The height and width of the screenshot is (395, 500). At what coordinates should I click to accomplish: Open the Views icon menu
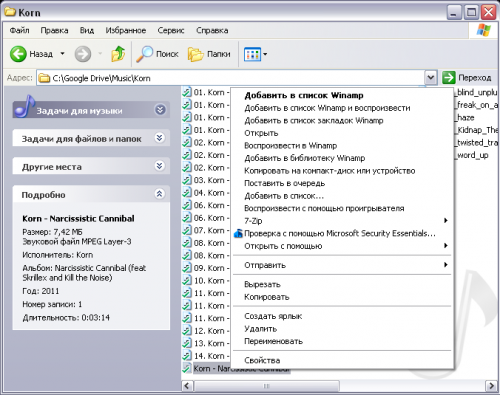tap(252, 54)
